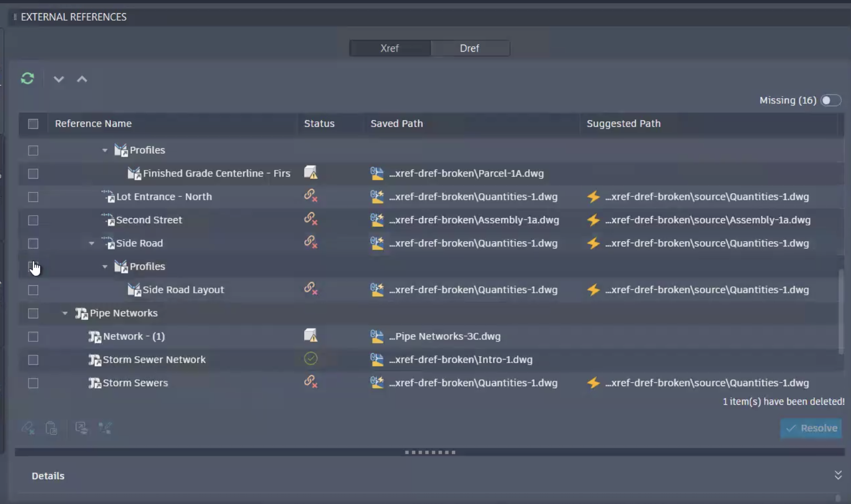Image resolution: width=851 pixels, height=504 pixels.
Task: Click warning status icon for Network - (1)
Action: coord(311,336)
